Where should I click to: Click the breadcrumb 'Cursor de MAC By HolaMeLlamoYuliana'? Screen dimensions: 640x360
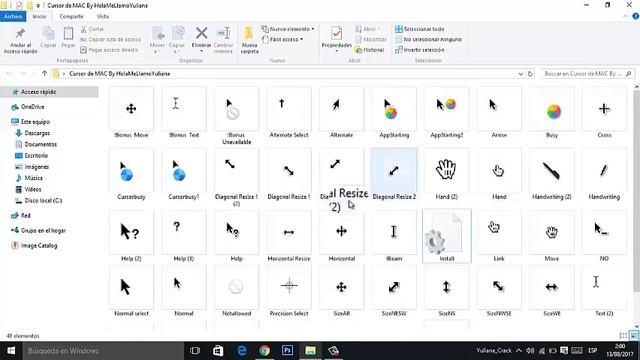pos(120,74)
